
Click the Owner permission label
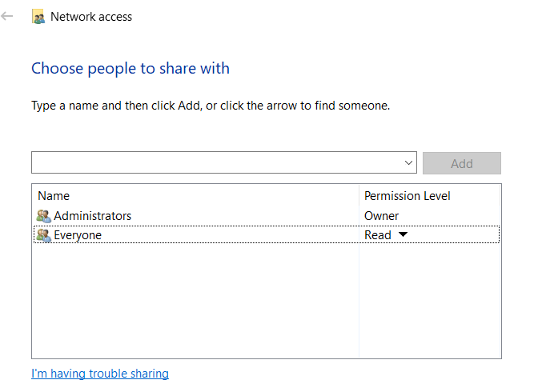(381, 216)
